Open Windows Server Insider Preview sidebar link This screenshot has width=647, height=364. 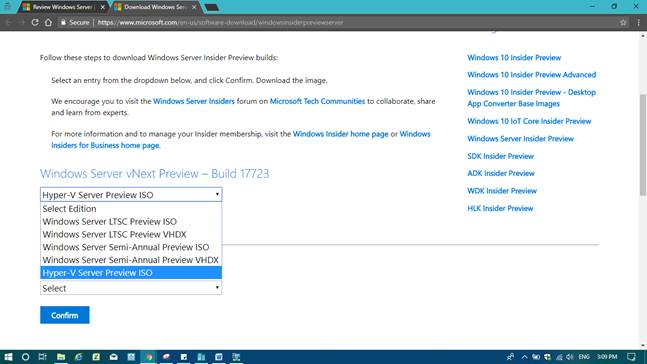point(520,139)
